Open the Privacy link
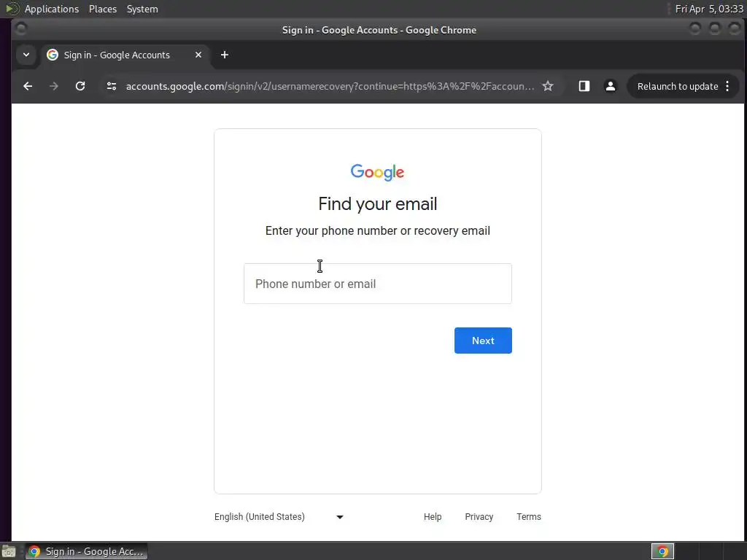Screen dimensions: 747x560 click(x=479, y=517)
